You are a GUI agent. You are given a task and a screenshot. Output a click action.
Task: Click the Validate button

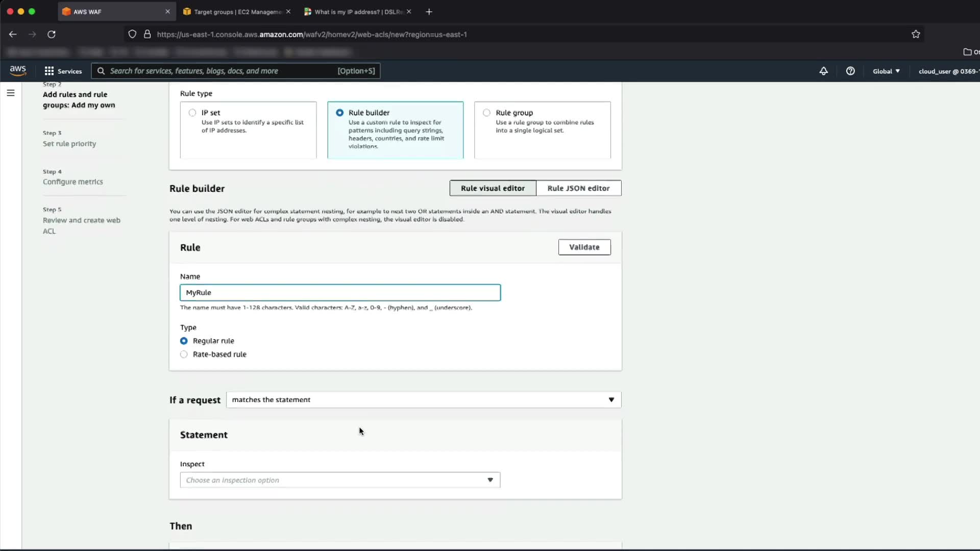pos(584,247)
